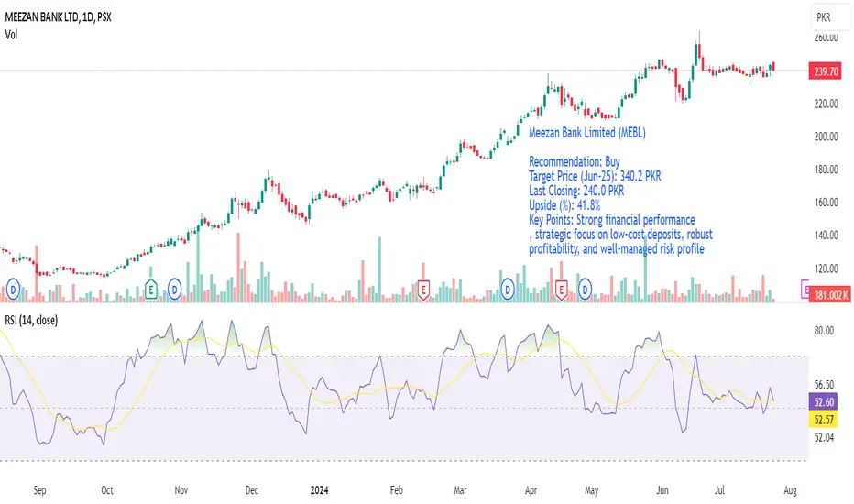Click the Upside (%): 41.8% line
Image resolution: width=854 pixels, height=504 pixels.
pyautogui.click(x=564, y=205)
